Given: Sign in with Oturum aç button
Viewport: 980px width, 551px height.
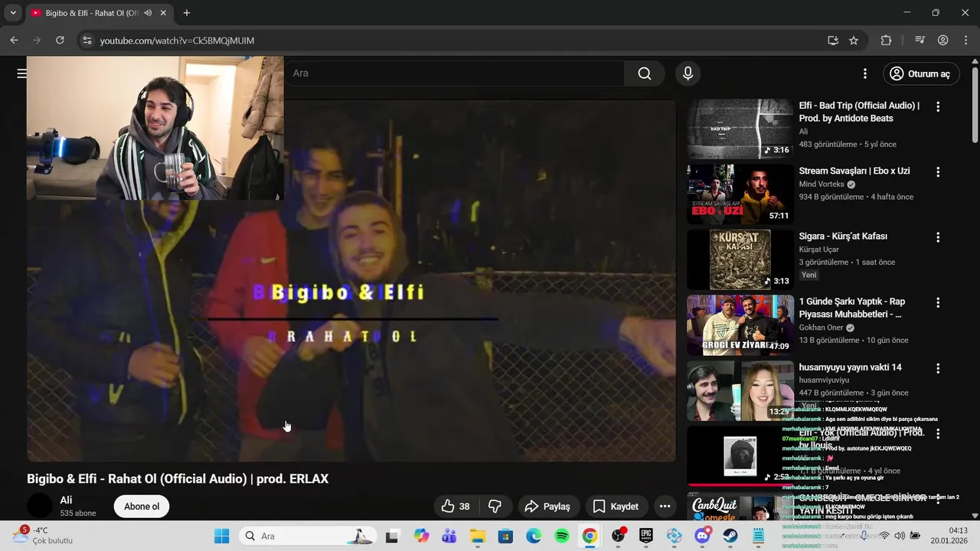Looking at the screenshot, I should point(920,73).
